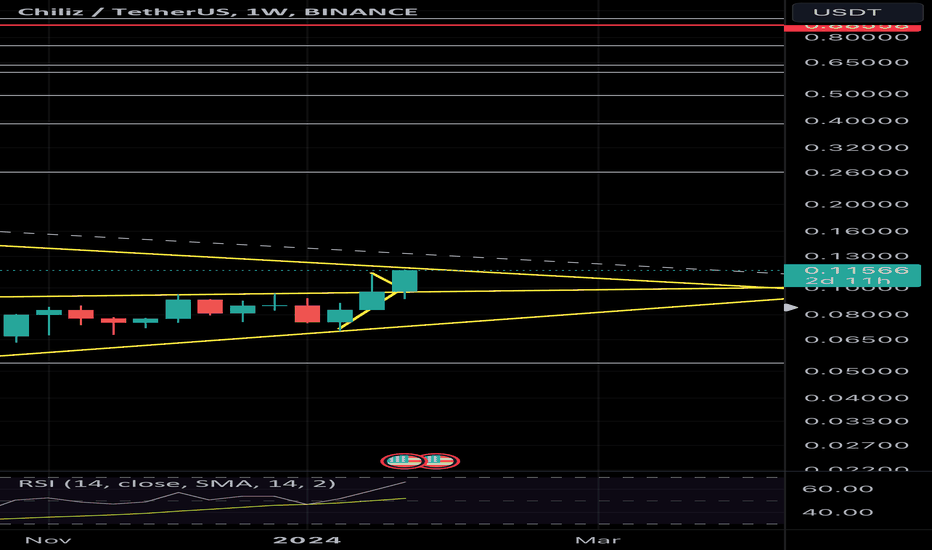Click the 0.05000 price scale label
The height and width of the screenshot is (550, 932).
(857, 371)
